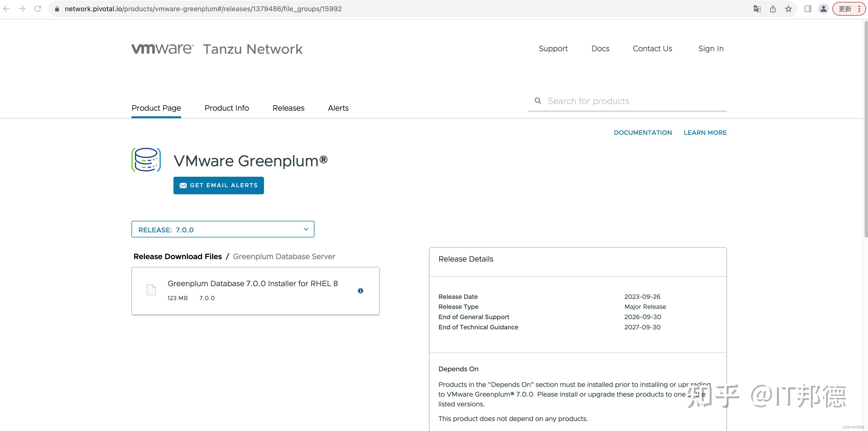Click the email envelope icon on Get Email Alerts
Image resolution: width=868 pixels, height=431 pixels.
click(183, 185)
